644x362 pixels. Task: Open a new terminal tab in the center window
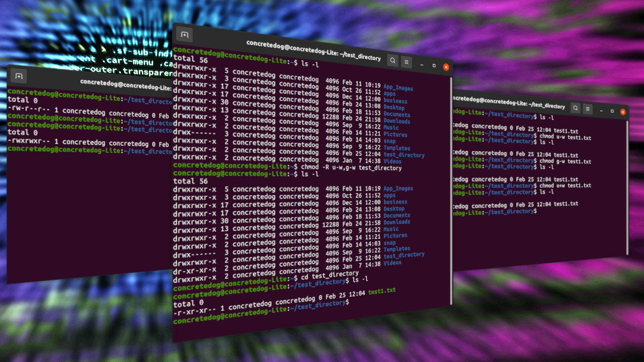184,35
